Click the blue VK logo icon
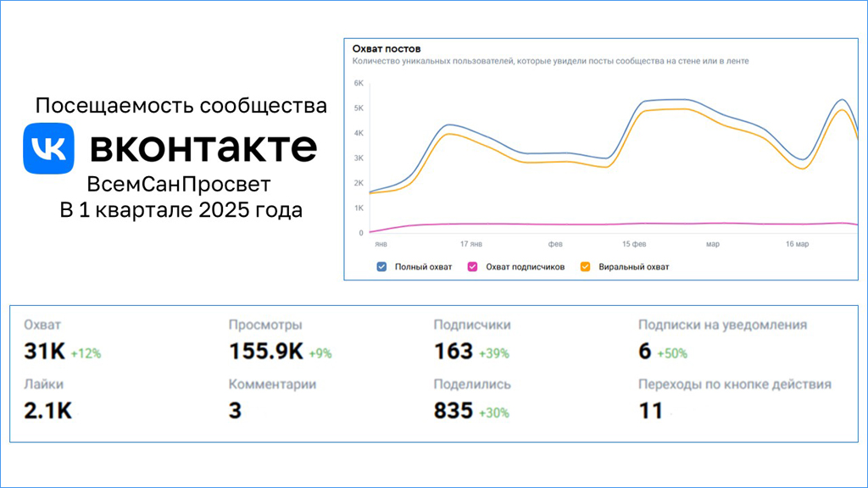Viewport: 868px width, 488px height. pyautogui.click(x=49, y=148)
